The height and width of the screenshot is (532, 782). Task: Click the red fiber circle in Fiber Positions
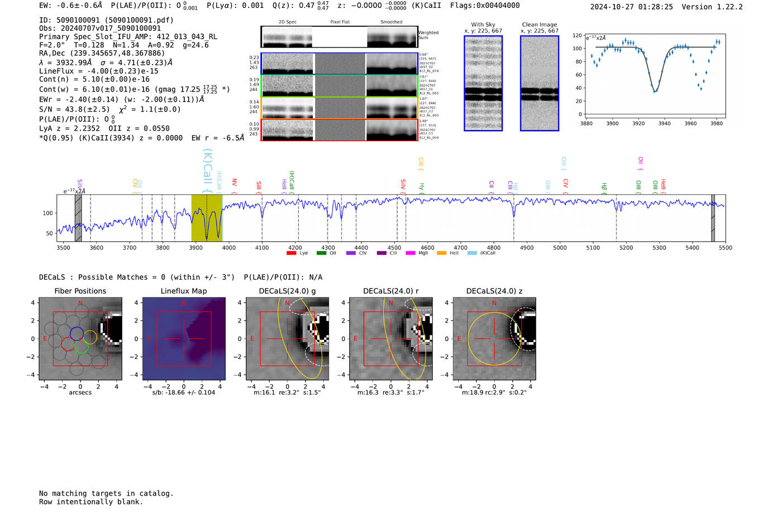coord(68,344)
